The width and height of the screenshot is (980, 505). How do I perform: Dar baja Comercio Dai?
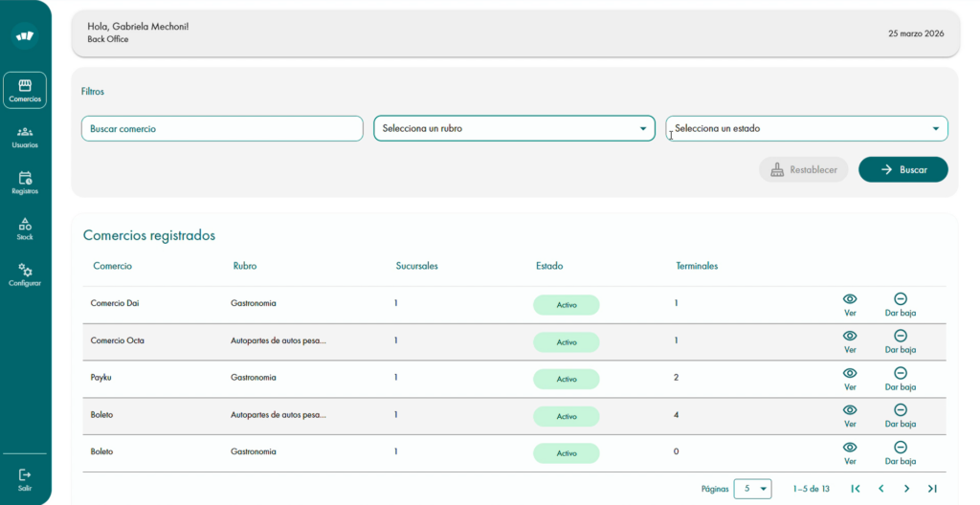click(x=901, y=305)
